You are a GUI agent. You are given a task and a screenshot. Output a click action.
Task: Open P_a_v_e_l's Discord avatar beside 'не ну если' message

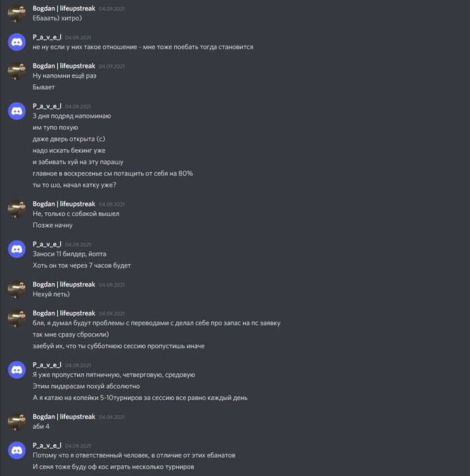coord(17,42)
